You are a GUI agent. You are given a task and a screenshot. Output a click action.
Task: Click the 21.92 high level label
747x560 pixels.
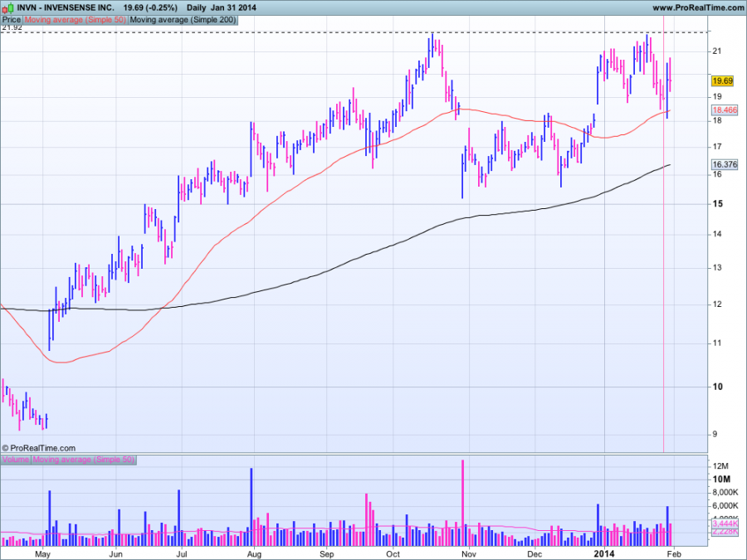point(12,27)
